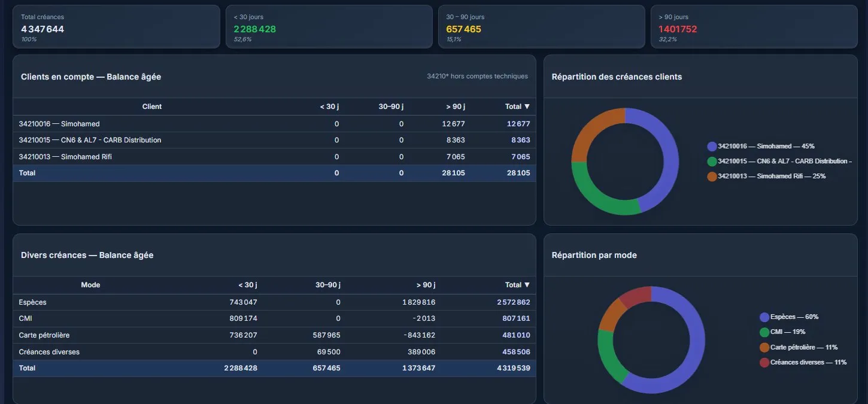The image size is (868, 404).
Task: Click the Client column header
Action: click(152, 107)
